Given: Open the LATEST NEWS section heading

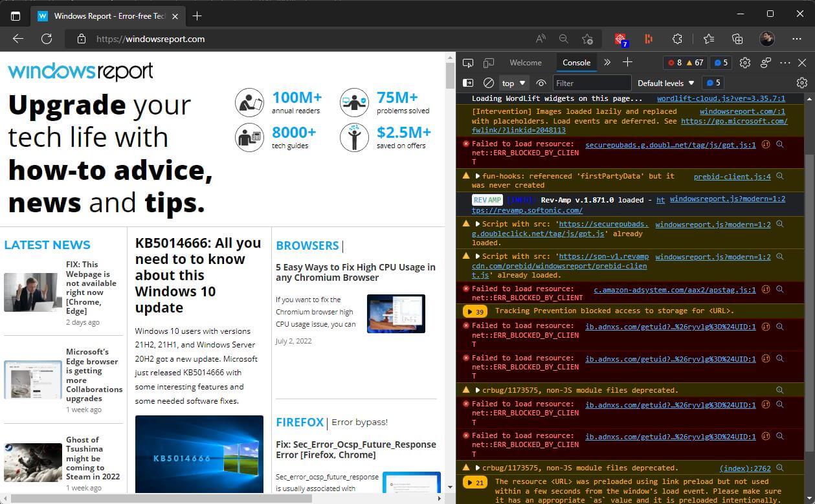Looking at the screenshot, I should click(47, 245).
